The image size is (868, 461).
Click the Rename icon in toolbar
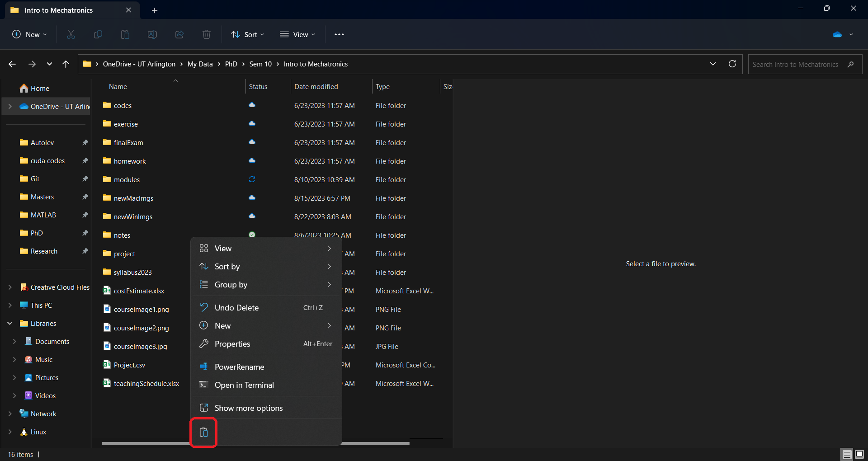click(152, 34)
